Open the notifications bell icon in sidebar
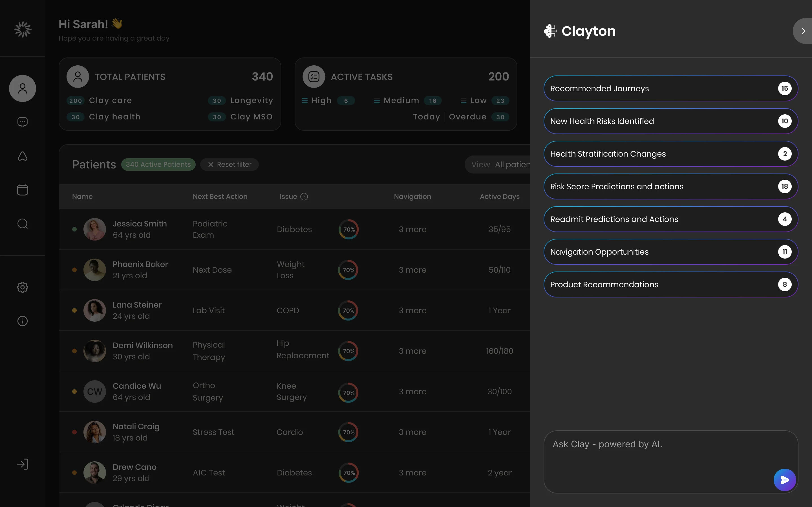 23,156
